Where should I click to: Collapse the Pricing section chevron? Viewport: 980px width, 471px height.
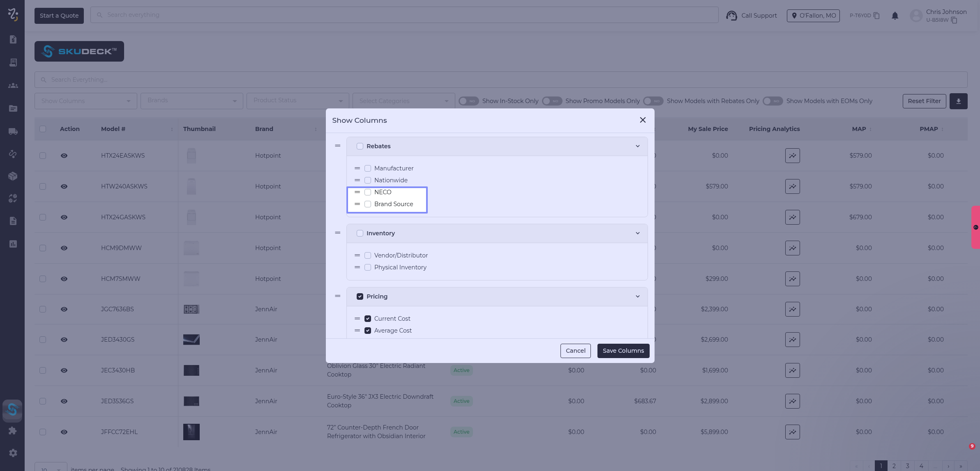point(637,296)
